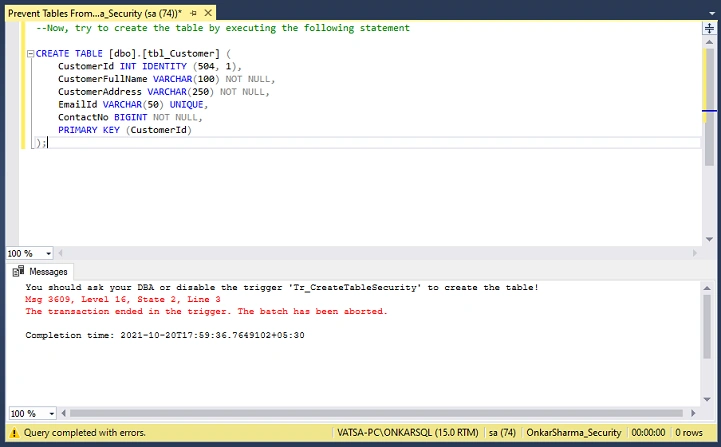
Task: Switch to the Messages results tab
Action: [40, 272]
